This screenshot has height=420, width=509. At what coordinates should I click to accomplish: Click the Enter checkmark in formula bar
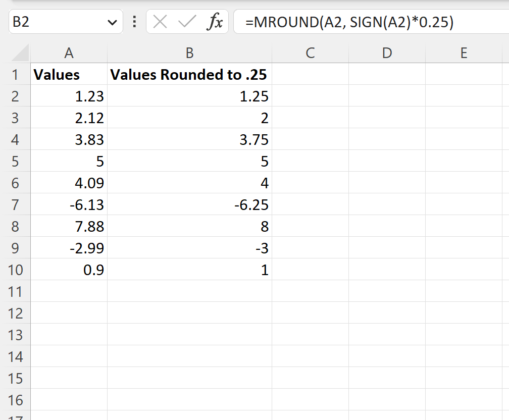pyautogui.click(x=186, y=22)
